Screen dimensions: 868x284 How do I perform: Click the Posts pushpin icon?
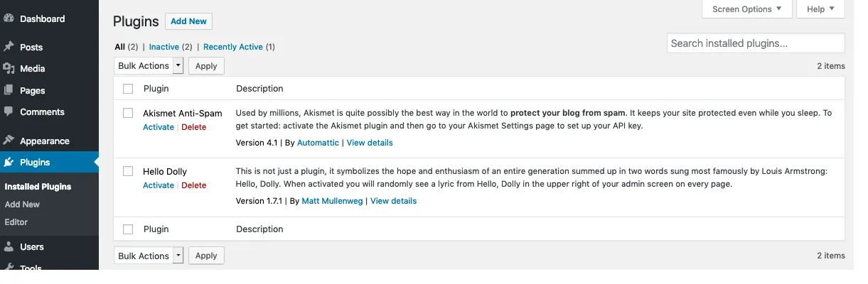9,47
